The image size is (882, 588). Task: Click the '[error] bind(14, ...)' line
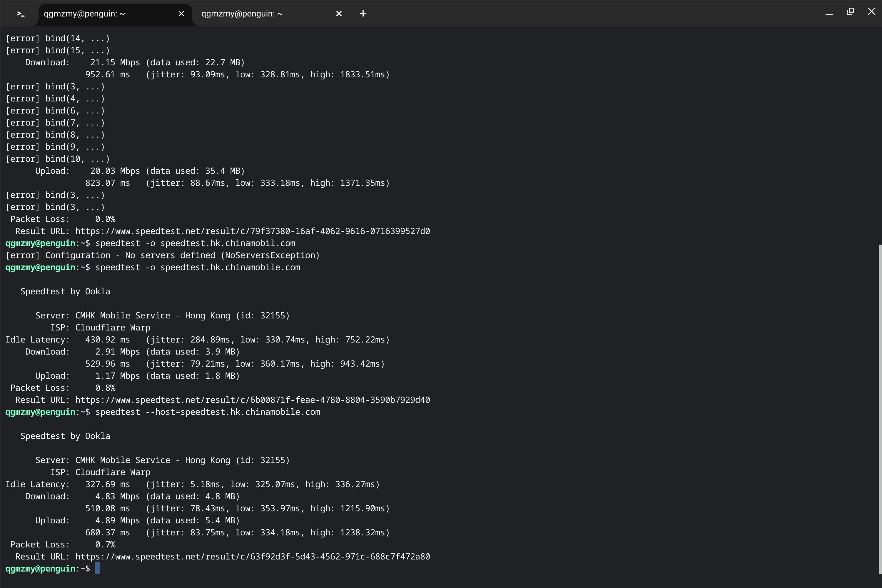coord(57,39)
